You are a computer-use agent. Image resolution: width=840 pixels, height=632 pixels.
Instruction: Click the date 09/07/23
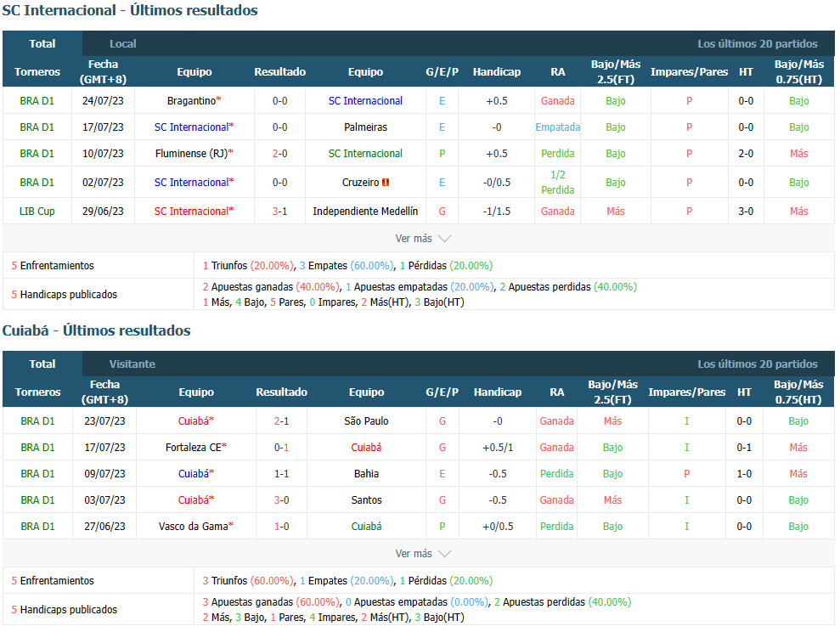coord(104,474)
